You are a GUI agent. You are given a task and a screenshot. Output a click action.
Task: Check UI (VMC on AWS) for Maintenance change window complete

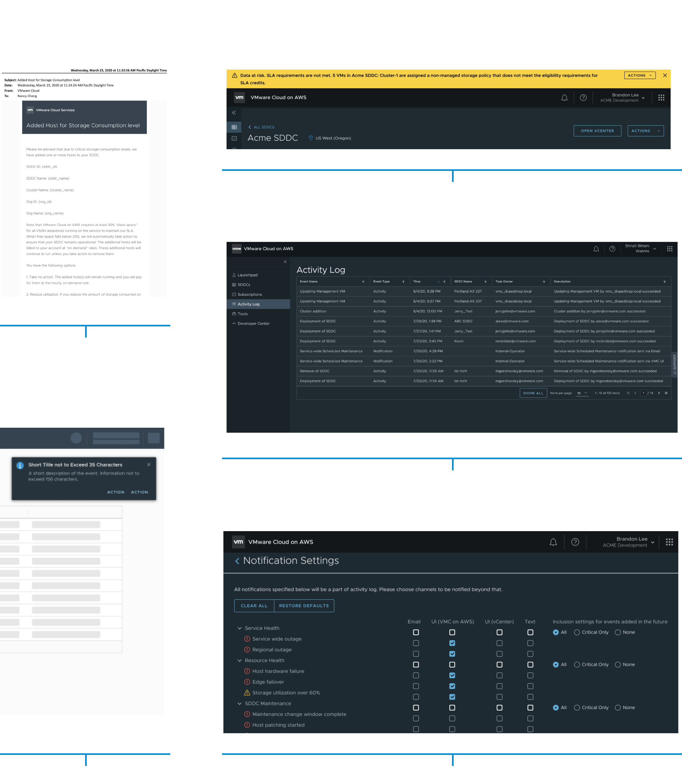[x=452, y=719]
